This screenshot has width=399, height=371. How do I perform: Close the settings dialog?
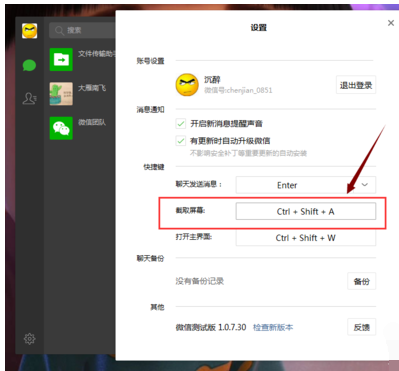click(391, 23)
